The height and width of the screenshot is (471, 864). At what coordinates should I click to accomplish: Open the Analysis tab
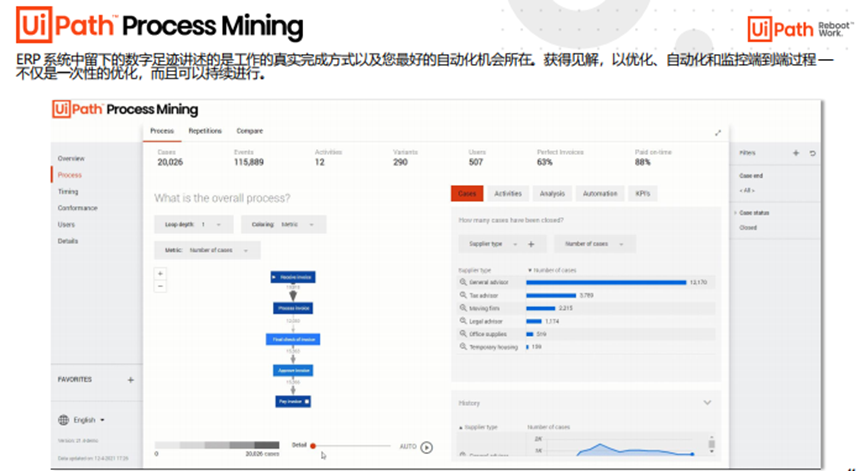[552, 193]
